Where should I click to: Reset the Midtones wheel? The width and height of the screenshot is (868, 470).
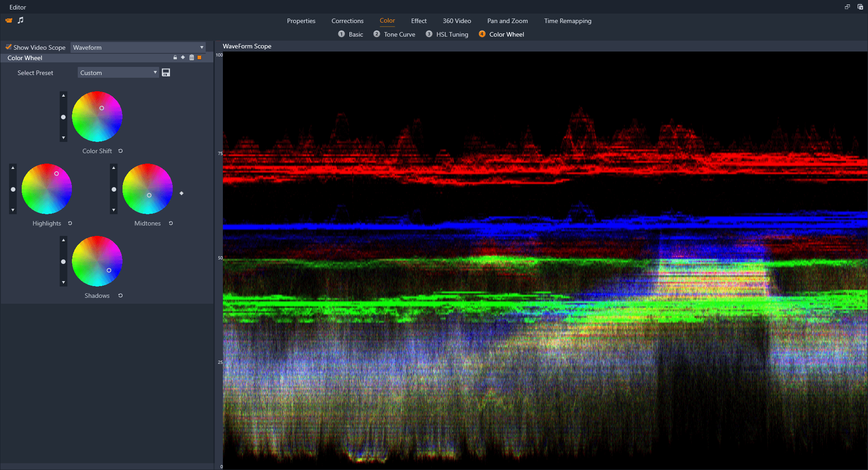coord(171,223)
